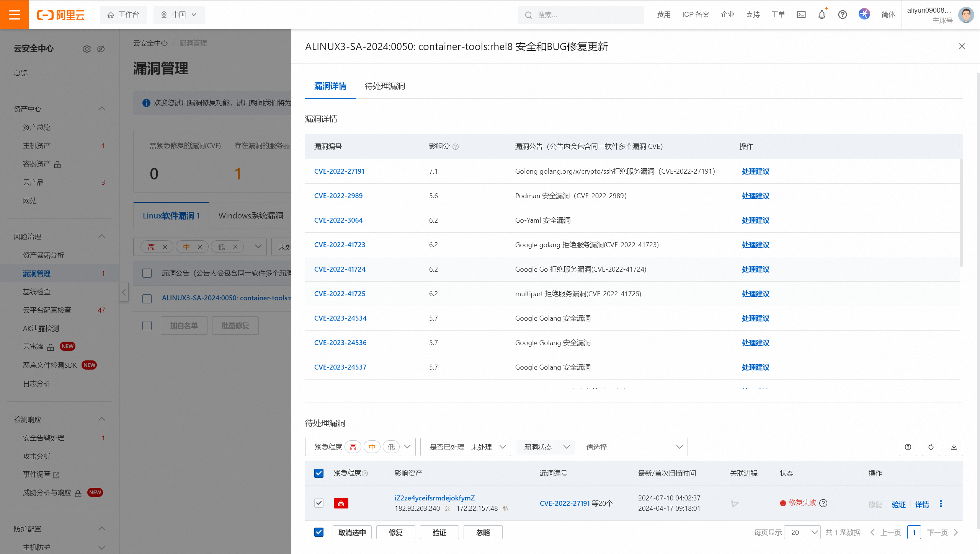Toggle the select-all checkbox in table header
The height and width of the screenshot is (554, 980).
point(319,473)
